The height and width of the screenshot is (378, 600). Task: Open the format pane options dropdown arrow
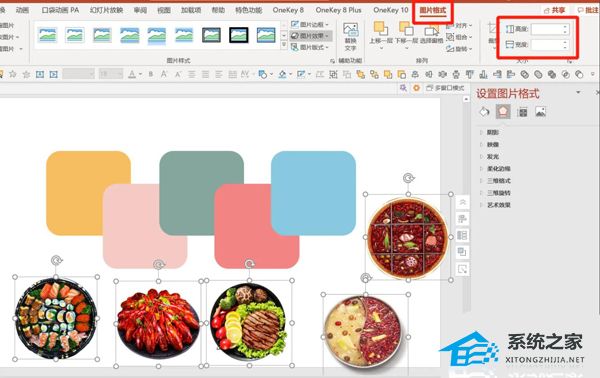tap(578, 93)
